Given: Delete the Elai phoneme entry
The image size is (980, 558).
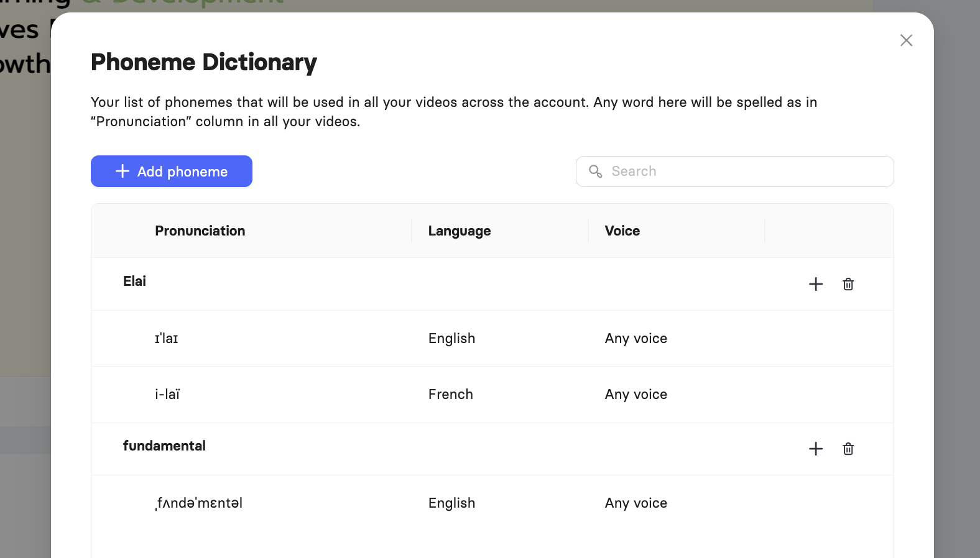Looking at the screenshot, I should click(x=848, y=284).
